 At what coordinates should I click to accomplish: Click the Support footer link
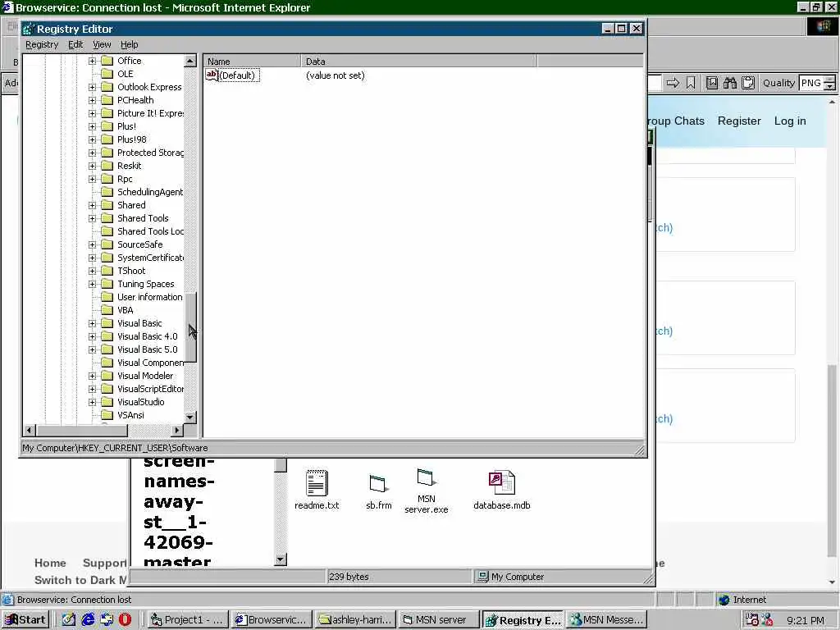coord(105,563)
